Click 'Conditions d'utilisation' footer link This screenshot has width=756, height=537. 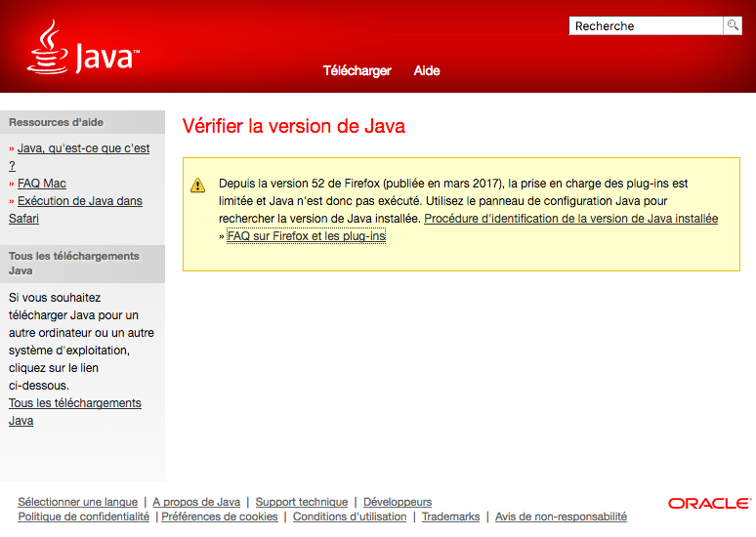coord(350,516)
